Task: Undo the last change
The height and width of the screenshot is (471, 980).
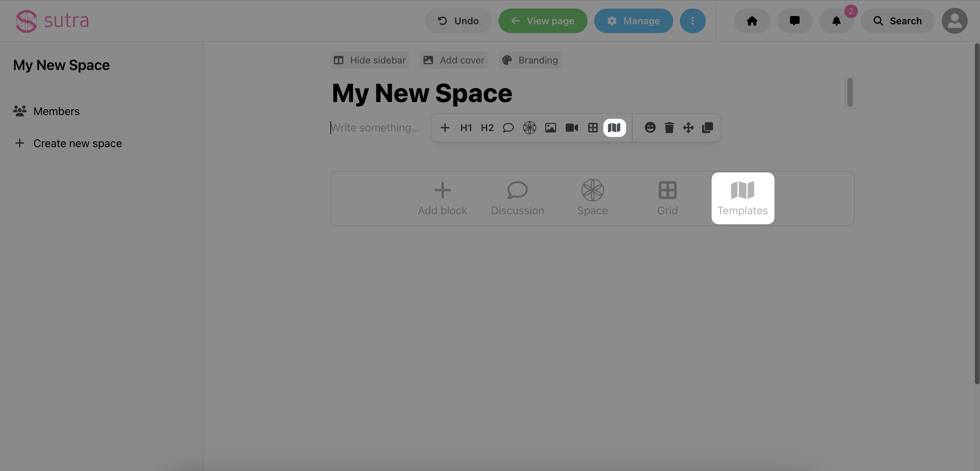Action: click(x=458, y=20)
